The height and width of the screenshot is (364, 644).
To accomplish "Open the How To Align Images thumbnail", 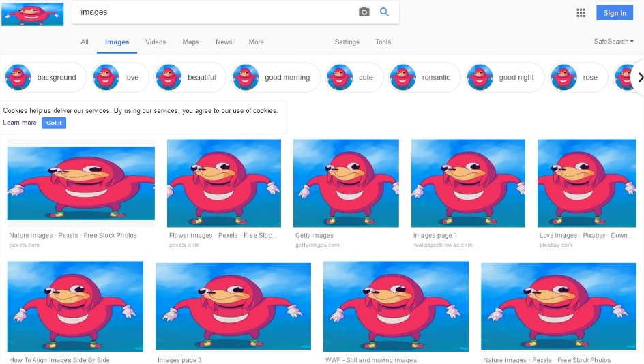I will (75, 307).
